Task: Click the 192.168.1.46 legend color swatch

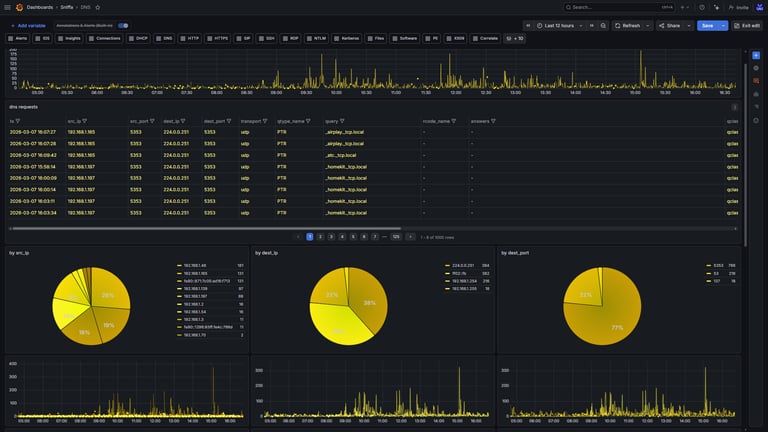Action: 179,265
